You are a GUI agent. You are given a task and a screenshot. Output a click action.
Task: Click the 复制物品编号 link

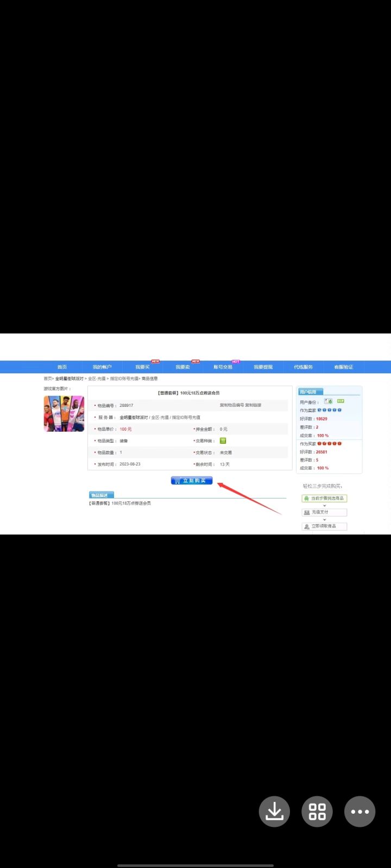[x=232, y=405]
